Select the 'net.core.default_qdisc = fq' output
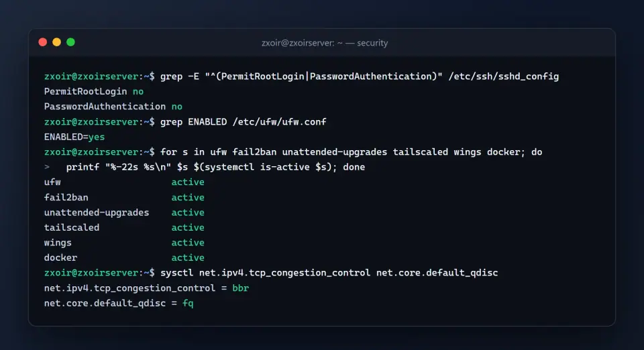The width and height of the screenshot is (644, 350). pos(119,303)
